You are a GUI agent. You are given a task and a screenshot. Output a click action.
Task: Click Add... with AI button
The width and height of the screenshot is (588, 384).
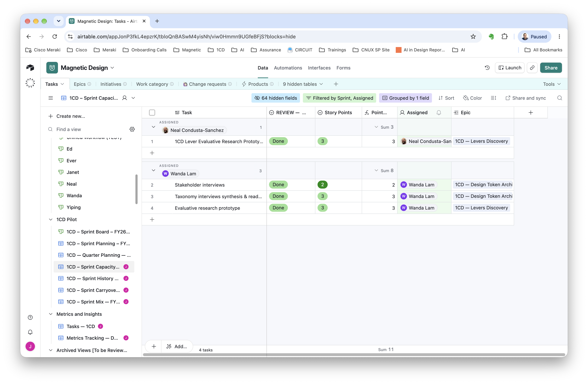(177, 347)
